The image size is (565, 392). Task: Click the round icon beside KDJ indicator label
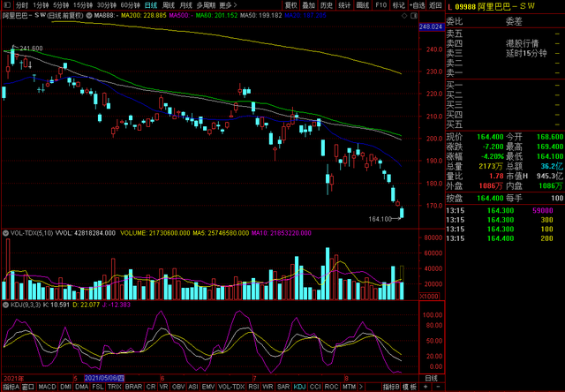[5, 305]
